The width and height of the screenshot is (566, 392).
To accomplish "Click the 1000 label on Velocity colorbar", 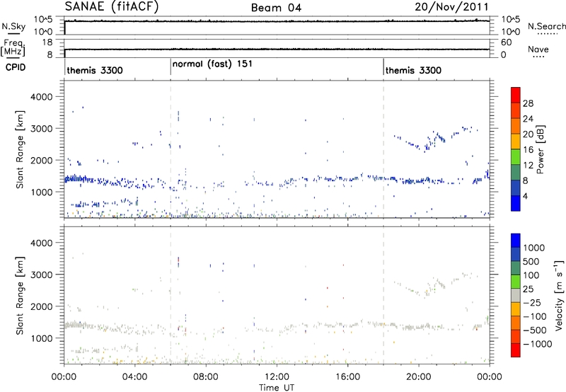I will click(534, 248).
